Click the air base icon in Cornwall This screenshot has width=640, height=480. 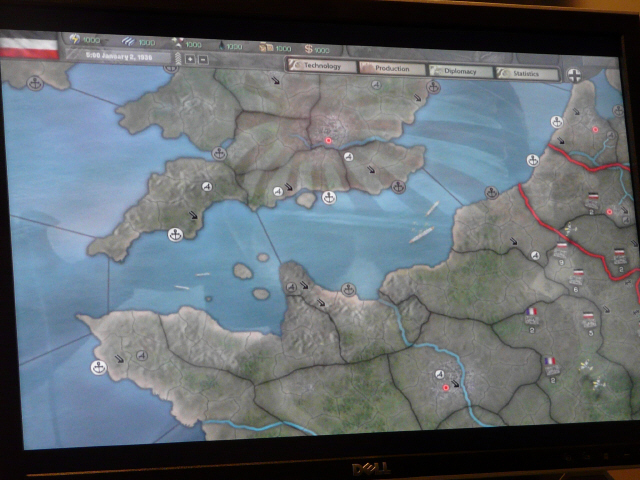point(207,187)
